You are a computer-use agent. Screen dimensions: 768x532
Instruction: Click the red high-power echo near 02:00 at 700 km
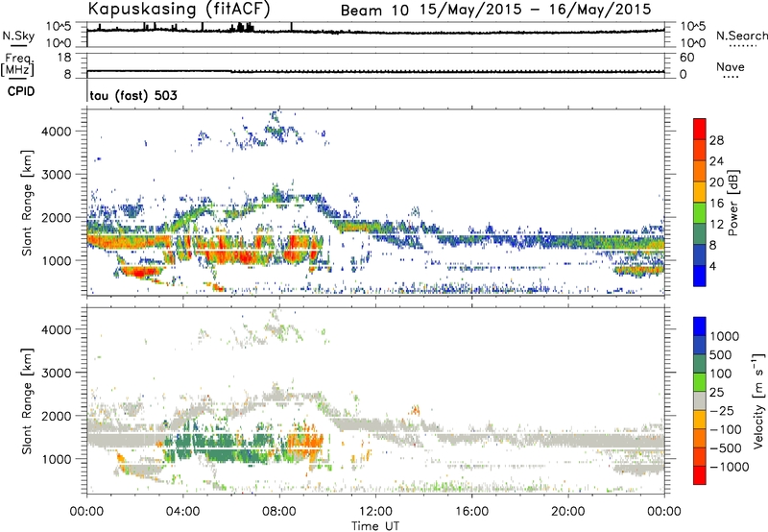(139, 273)
